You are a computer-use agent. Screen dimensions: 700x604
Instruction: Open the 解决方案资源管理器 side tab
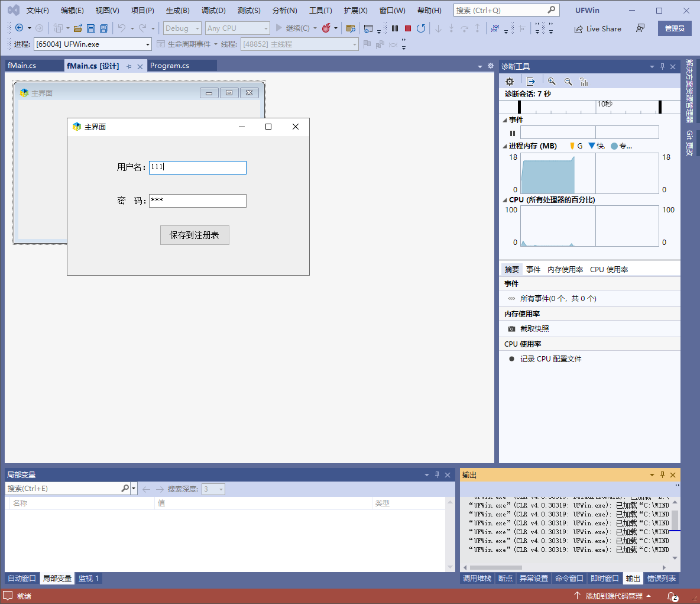click(x=689, y=91)
